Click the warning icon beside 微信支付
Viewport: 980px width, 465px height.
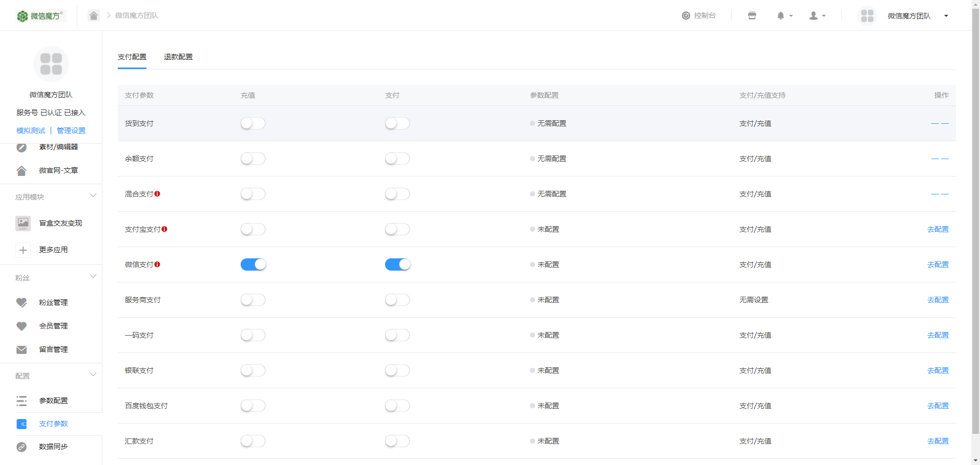pos(157,264)
